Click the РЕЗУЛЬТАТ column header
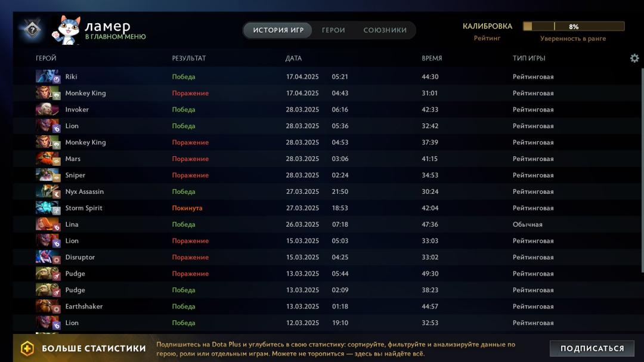This screenshot has height=362, width=644. (x=189, y=58)
